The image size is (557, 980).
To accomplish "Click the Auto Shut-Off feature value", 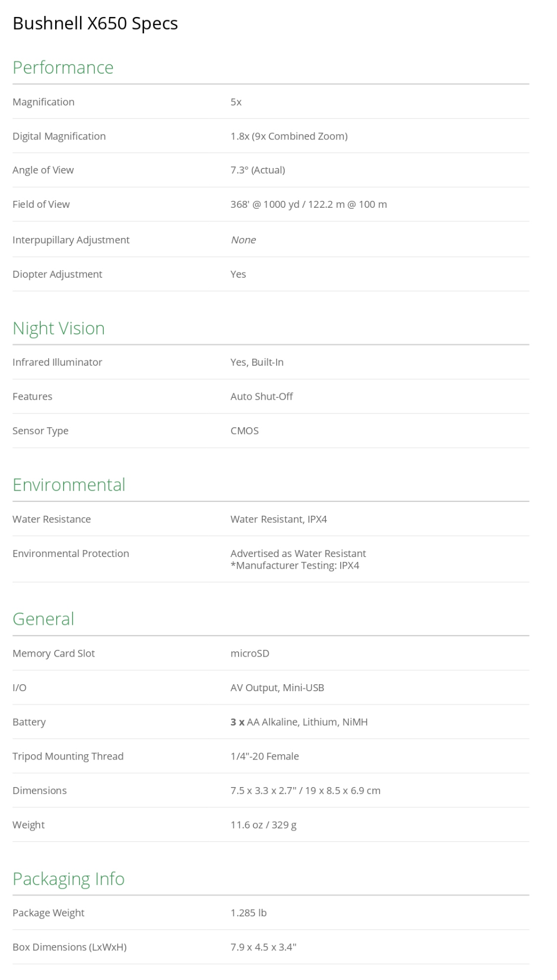I will [x=261, y=396].
